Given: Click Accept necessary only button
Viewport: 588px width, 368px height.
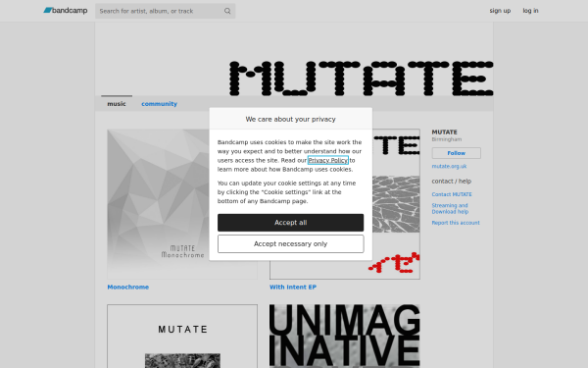Looking at the screenshot, I should pyautogui.click(x=291, y=244).
